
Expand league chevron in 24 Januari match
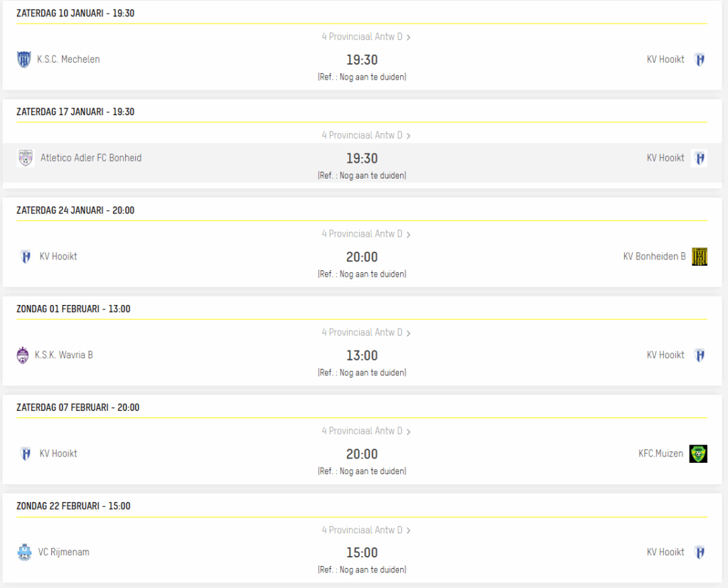[x=409, y=235]
